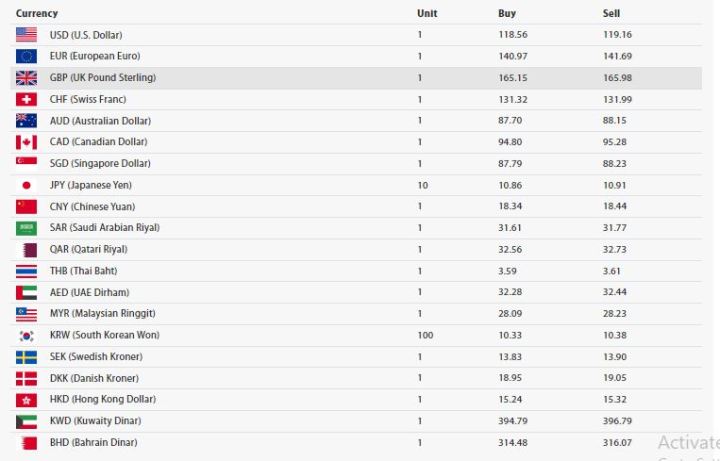Select the European Union flag icon
The height and width of the screenshot is (461, 720).
26,56
